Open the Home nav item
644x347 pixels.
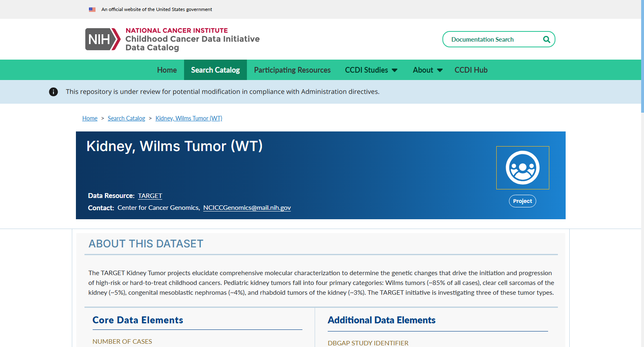click(x=167, y=70)
